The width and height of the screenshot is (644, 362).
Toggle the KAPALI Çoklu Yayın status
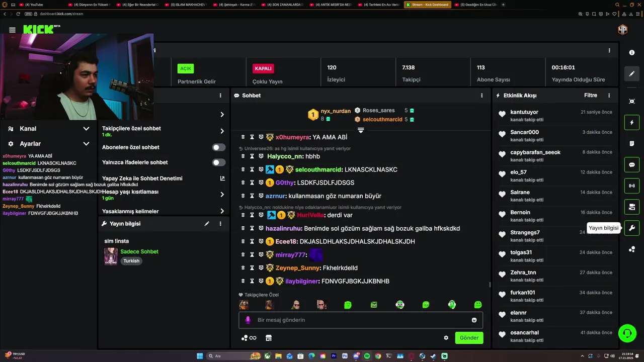click(x=263, y=68)
